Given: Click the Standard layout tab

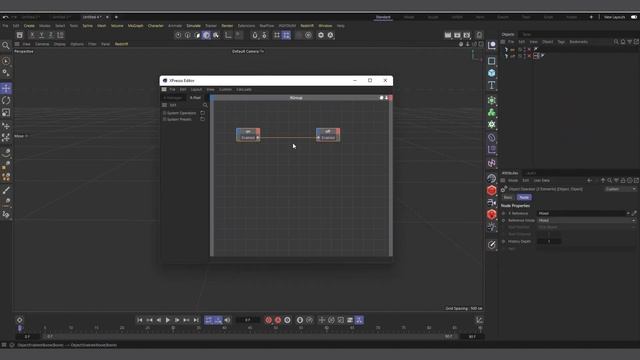Looking at the screenshot, I should (x=383, y=17).
